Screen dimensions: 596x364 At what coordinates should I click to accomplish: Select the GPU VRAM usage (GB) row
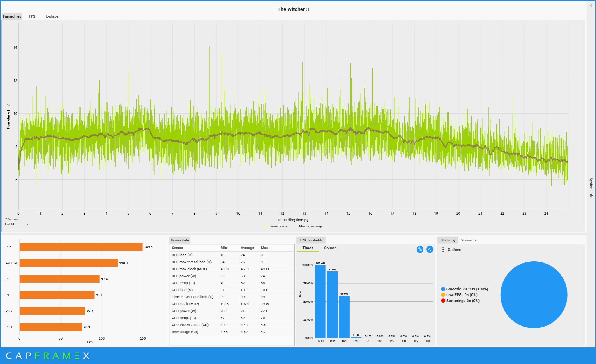coord(231,325)
